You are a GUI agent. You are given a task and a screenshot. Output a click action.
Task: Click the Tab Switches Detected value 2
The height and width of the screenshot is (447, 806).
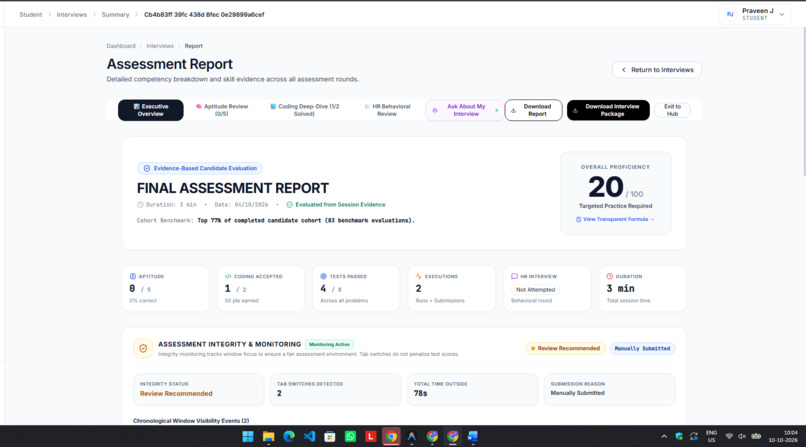[x=279, y=394]
